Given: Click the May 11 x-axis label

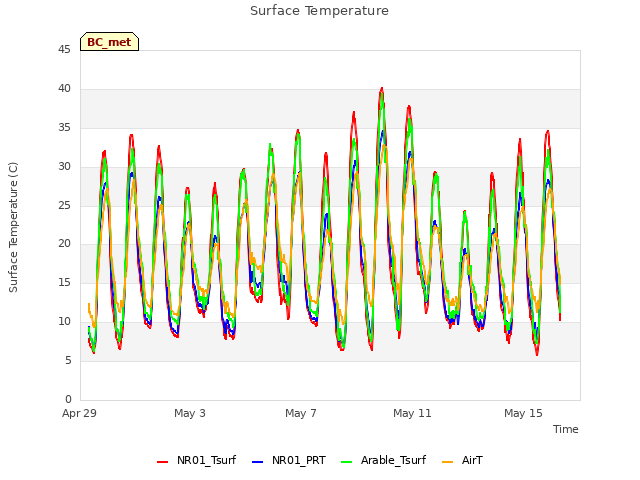Looking at the screenshot, I should coord(412,413).
